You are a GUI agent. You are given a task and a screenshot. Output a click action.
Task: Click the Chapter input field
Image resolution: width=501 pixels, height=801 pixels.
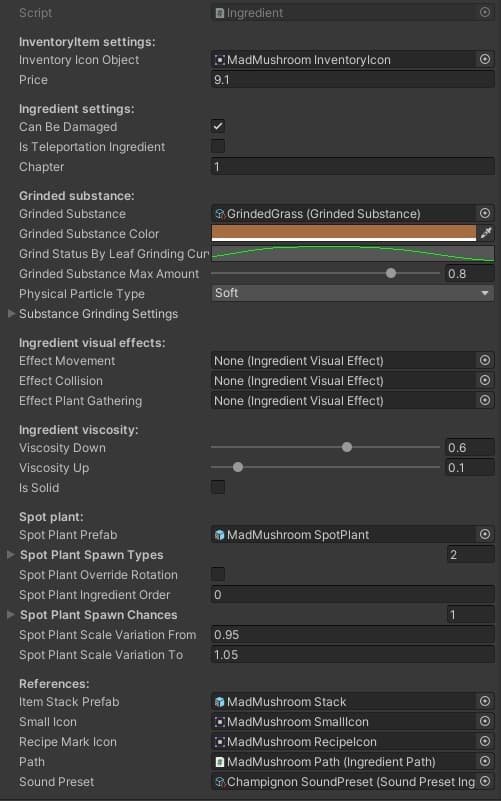pyautogui.click(x=352, y=167)
